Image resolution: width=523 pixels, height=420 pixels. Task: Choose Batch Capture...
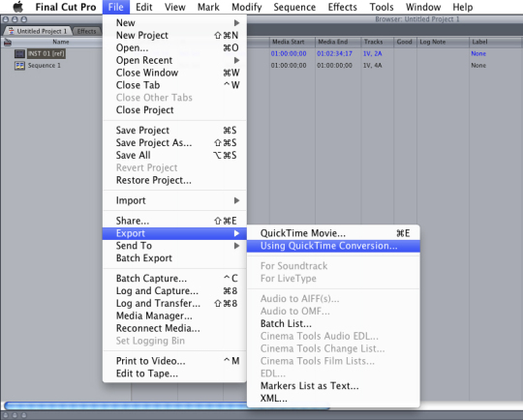(174, 279)
